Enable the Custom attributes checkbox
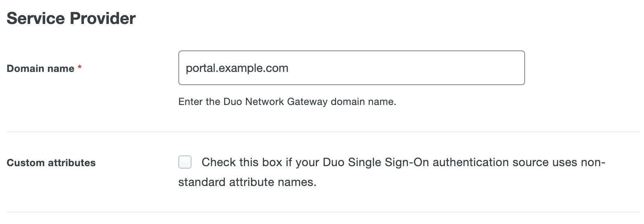Screen dimensions: 644x224 (185, 162)
